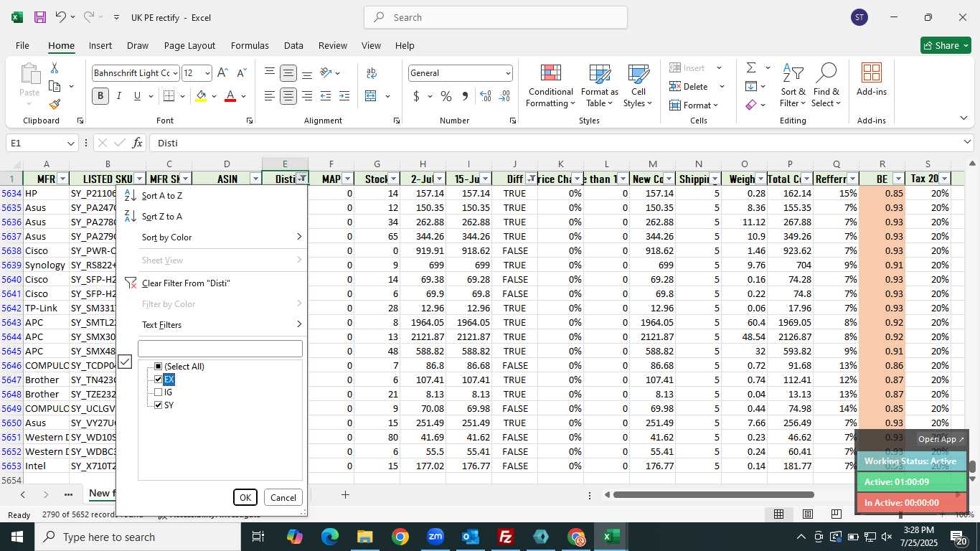The height and width of the screenshot is (551, 980).
Task: Uncheck the SY filter checkbox
Action: pos(159,405)
